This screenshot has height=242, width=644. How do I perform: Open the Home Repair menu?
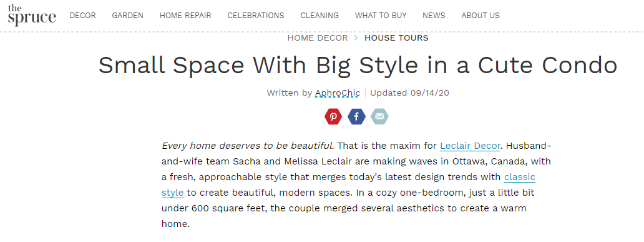click(x=185, y=16)
